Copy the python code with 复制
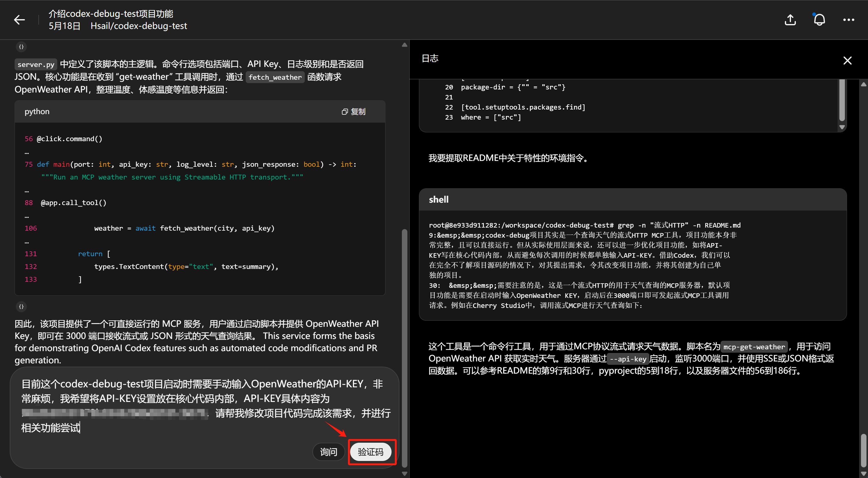The width and height of the screenshot is (868, 478). pos(353,111)
